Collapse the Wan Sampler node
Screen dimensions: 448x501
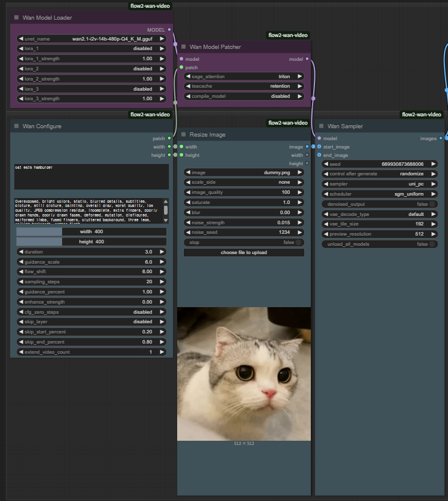(x=321, y=126)
